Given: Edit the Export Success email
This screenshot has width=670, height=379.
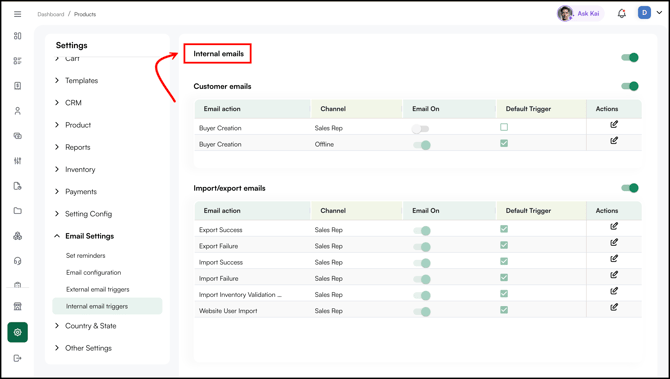Looking at the screenshot, I should [614, 226].
